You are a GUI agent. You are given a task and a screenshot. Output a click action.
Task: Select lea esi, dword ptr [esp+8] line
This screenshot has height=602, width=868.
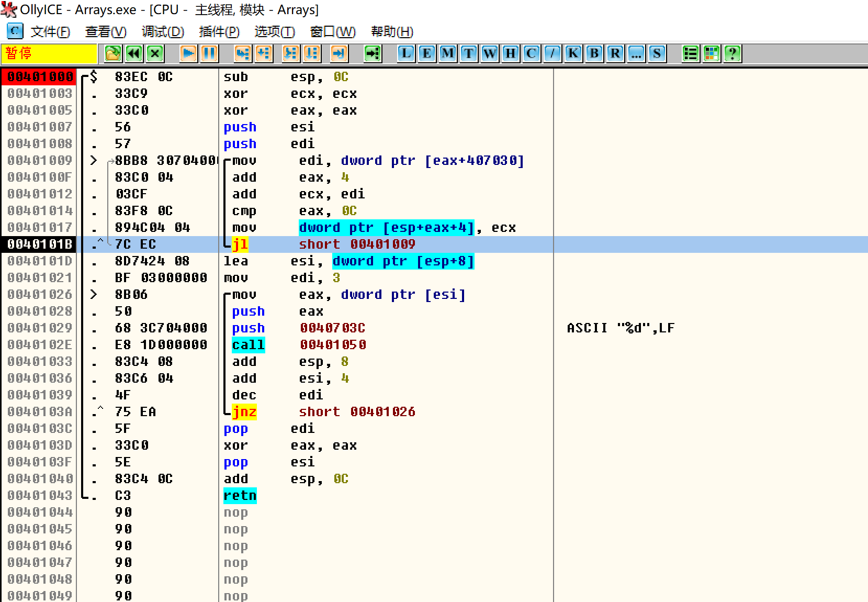349,261
